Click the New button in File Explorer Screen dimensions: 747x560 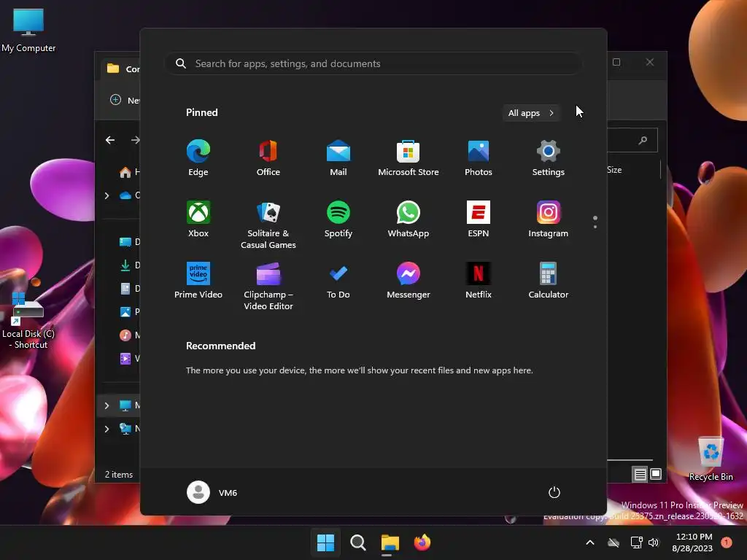coord(125,100)
